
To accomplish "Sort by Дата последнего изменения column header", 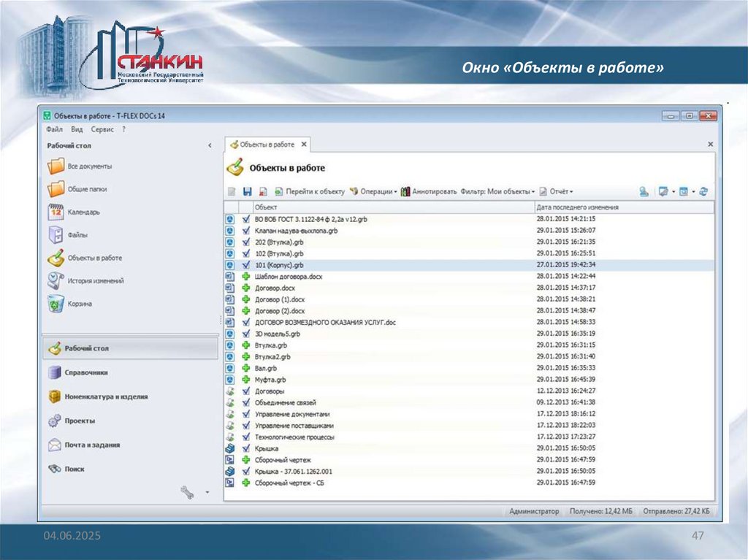I will [577, 207].
